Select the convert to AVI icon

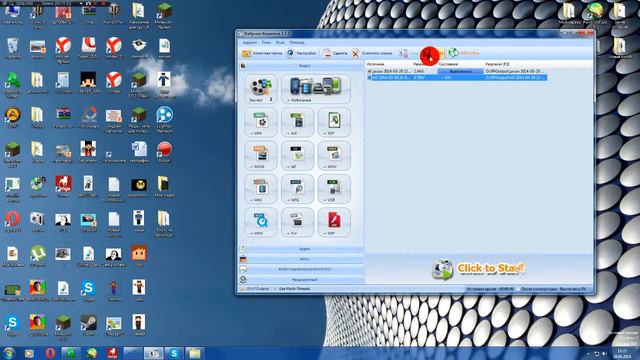(298, 122)
